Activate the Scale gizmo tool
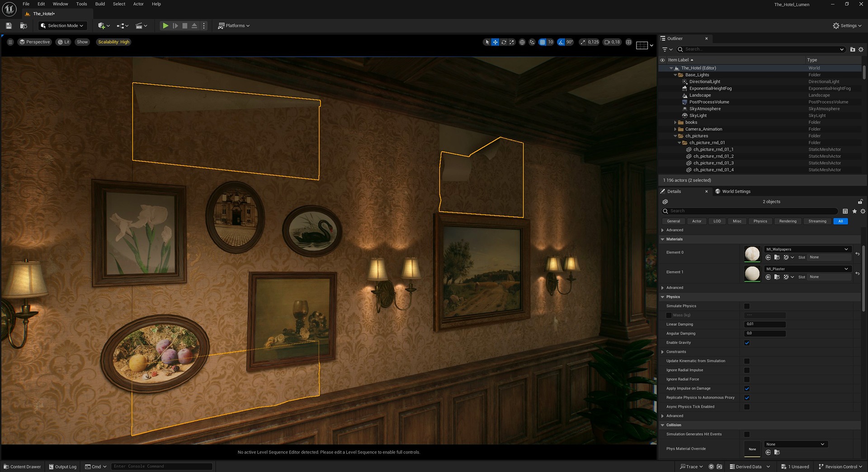The image size is (868, 472). [512, 42]
